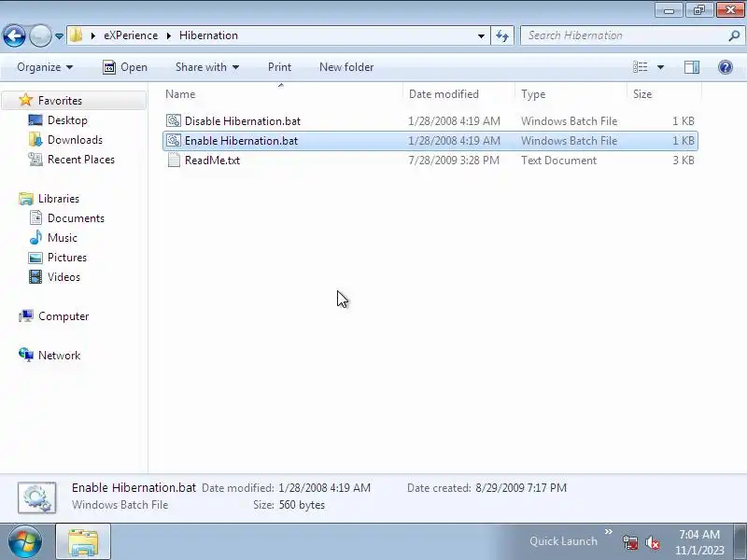Open the taskbar clock and date

click(699, 542)
